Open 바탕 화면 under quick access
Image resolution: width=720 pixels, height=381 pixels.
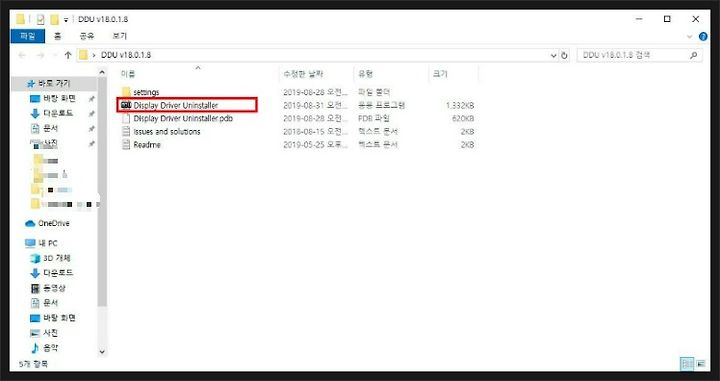[x=53, y=99]
